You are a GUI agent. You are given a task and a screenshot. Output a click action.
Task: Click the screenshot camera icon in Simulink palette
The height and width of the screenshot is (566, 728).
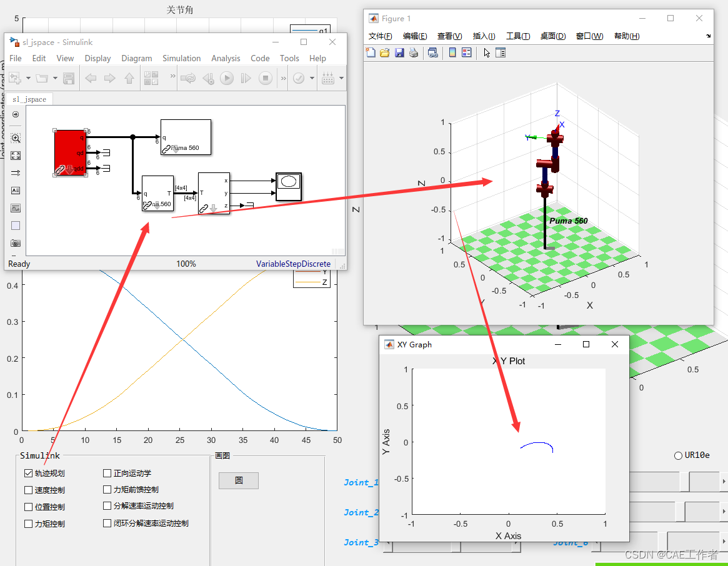point(16,243)
